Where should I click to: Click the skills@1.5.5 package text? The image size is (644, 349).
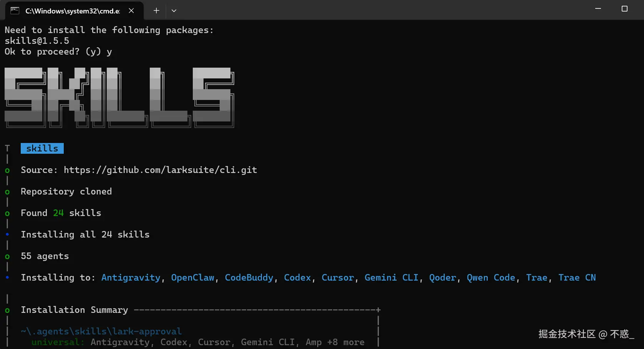[x=37, y=41]
